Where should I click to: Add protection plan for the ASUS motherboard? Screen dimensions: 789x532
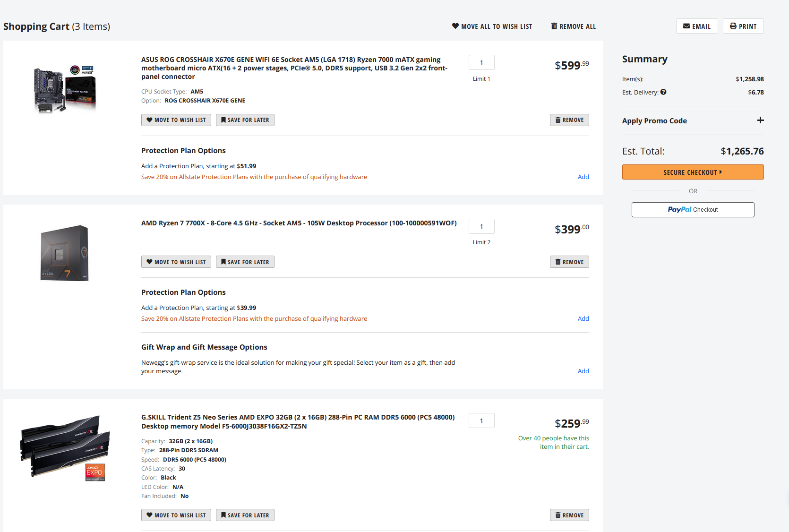click(x=583, y=177)
